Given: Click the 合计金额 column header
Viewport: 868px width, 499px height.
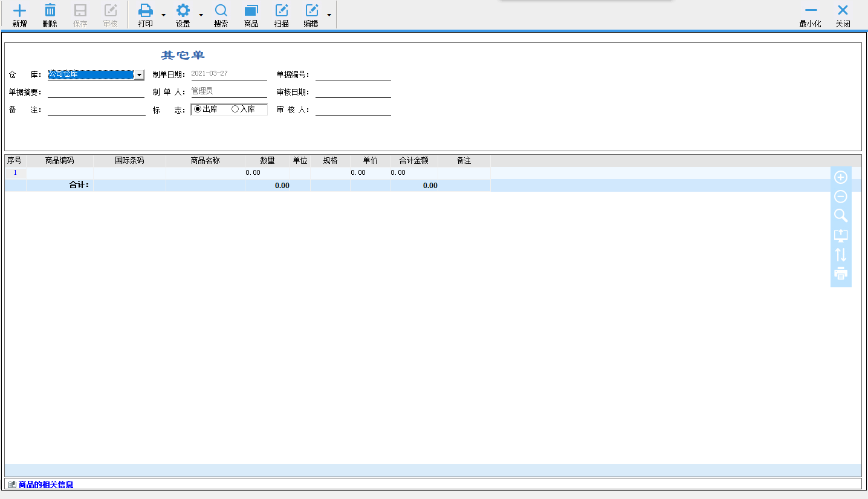Looking at the screenshot, I should click(x=414, y=161).
